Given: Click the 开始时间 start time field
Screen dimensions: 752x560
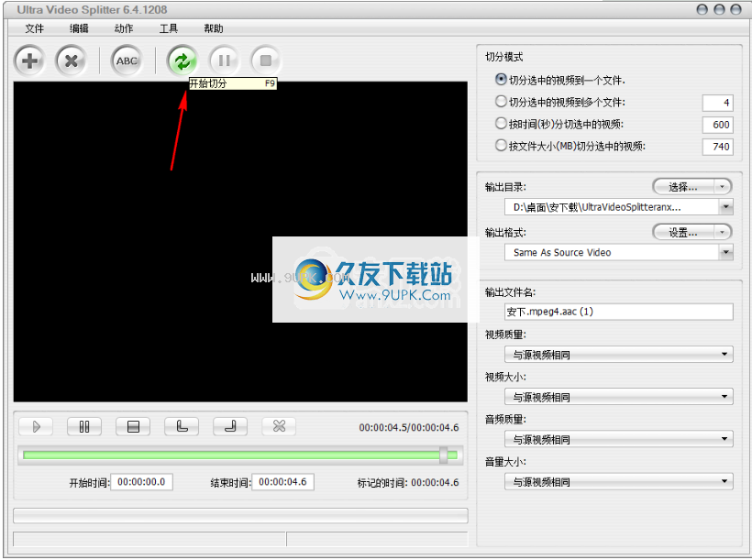Looking at the screenshot, I should (141, 482).
